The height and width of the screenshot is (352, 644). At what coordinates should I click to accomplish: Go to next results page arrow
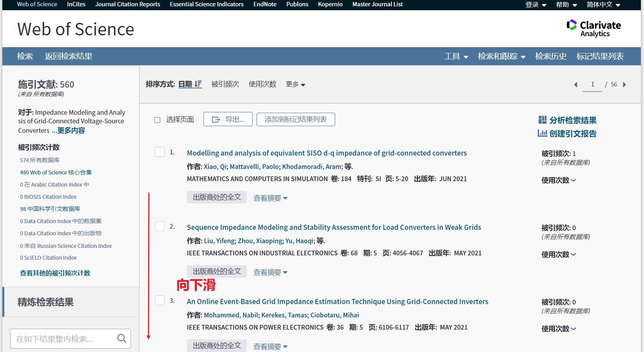(x=624, y=84)
